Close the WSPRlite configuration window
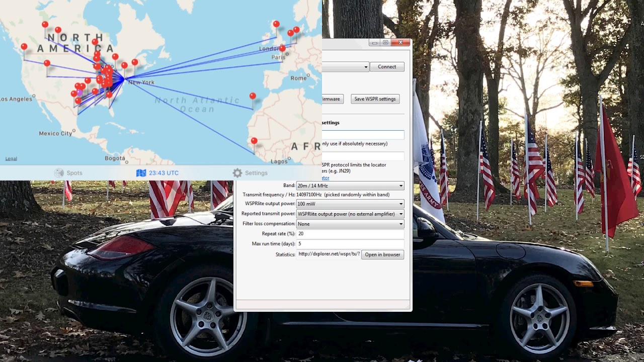 click(x=401, y=43)
